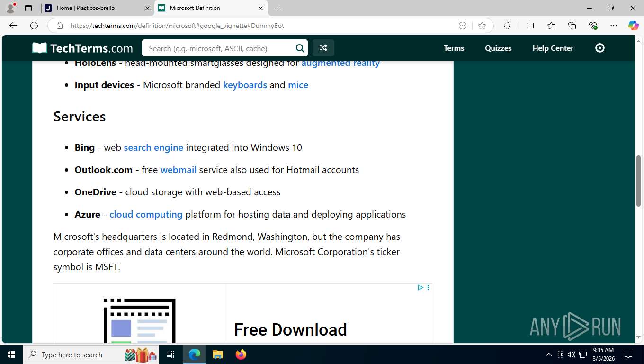
Task: Click the Azure bold term
Action: [88, 214]
